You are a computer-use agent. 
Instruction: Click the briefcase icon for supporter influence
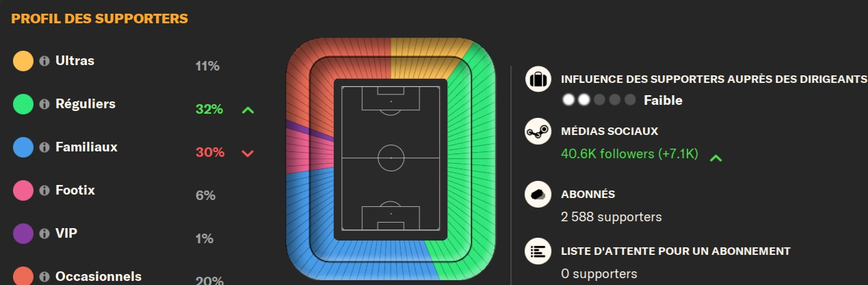click(x=538, y=79)
